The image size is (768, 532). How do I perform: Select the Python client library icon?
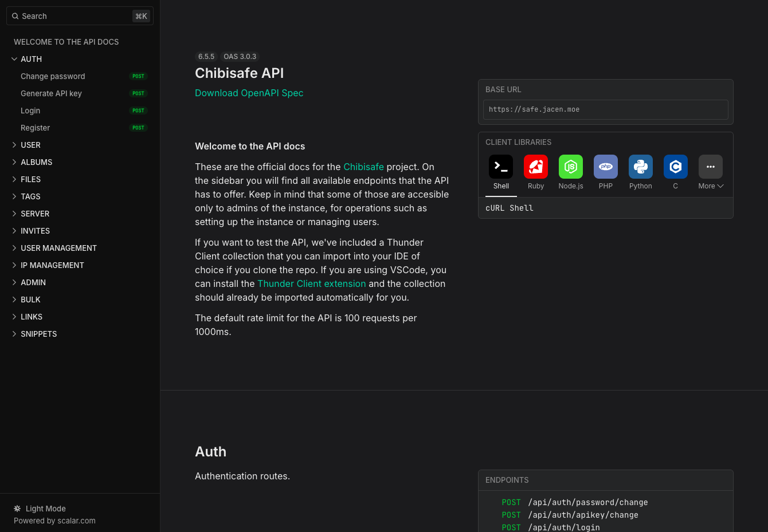pyautogui.click(x=641, y=167)
